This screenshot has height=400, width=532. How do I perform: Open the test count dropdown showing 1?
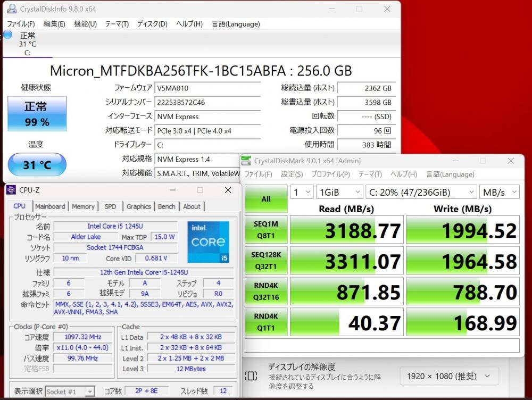point(302,193)
